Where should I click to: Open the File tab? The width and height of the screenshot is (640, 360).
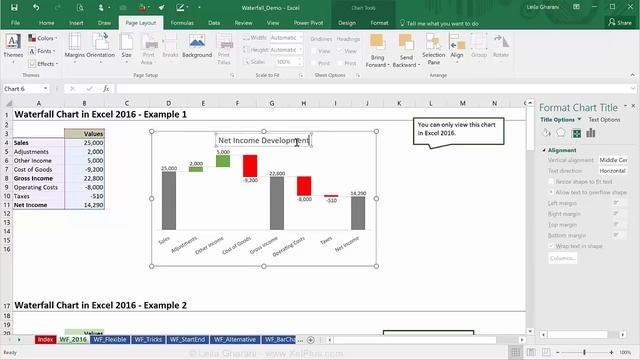coord(16,23)
